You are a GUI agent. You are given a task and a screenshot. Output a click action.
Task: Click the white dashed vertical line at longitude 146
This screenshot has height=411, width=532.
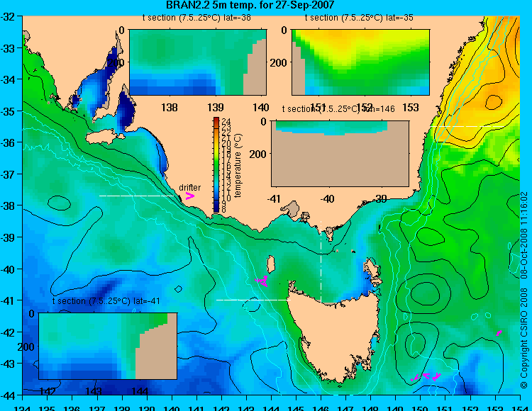point(321,261)
